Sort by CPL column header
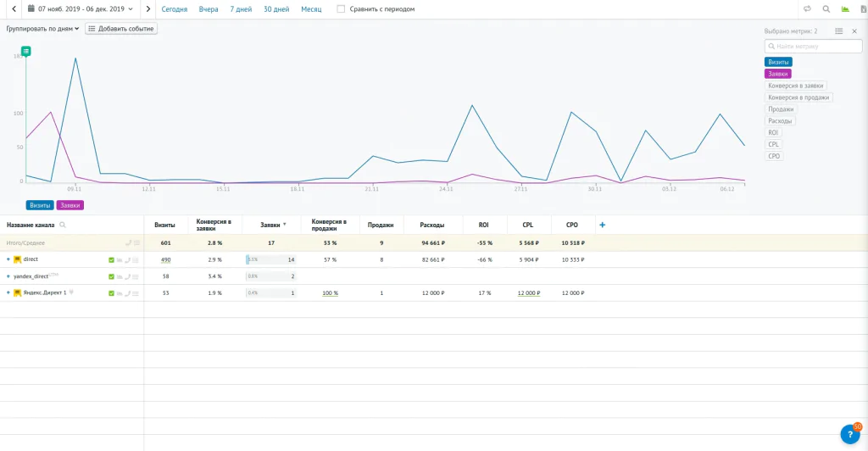Viewport: 868px width, 451px height. point(527,225)
